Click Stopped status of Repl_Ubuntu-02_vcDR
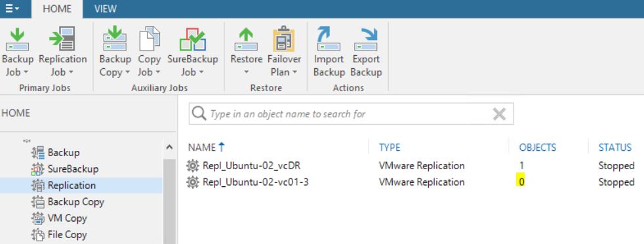644x244 pixels. [616, 165]
